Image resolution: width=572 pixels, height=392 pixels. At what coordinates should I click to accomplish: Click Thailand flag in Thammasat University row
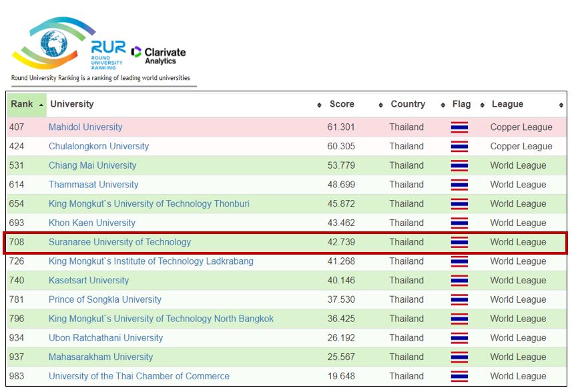pyautogui.click(x=459, y=185)
